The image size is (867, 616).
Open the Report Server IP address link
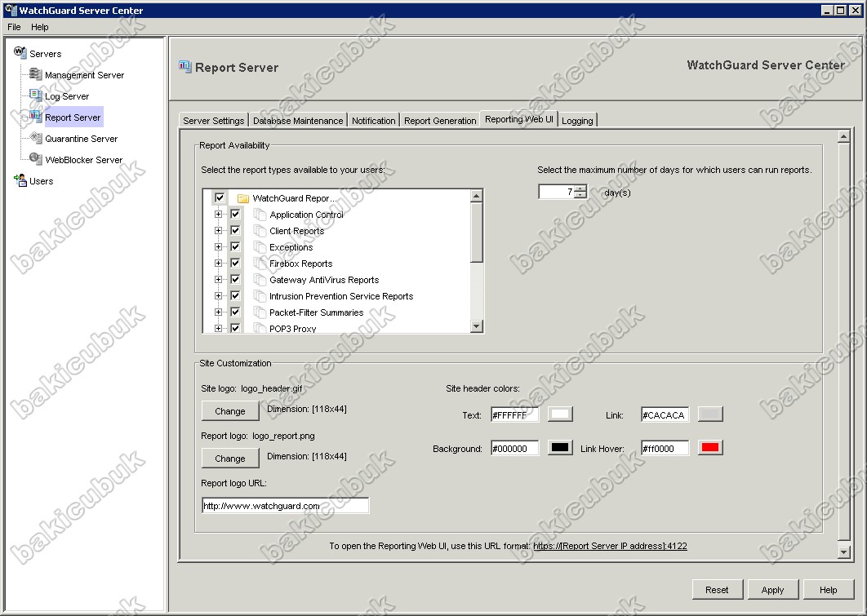click(611, 546)
